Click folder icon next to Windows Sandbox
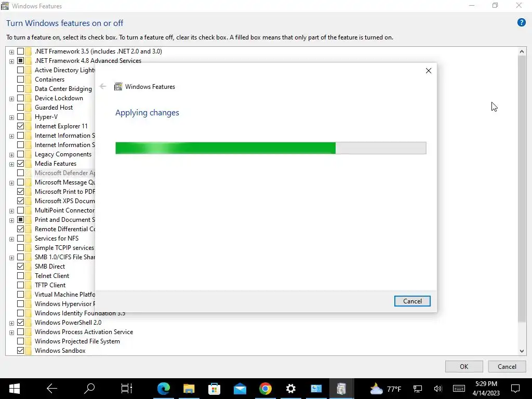 click(x=29, y=351)
